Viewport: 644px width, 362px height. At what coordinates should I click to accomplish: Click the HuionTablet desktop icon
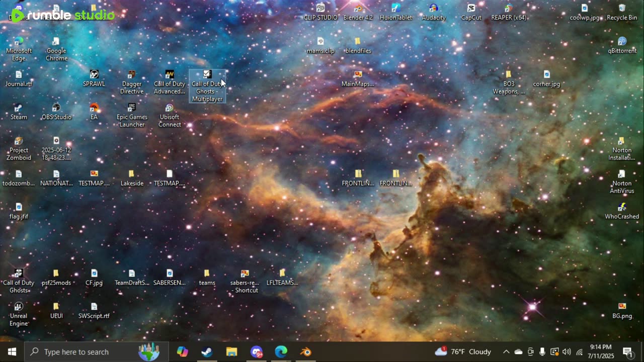(396, 12)
